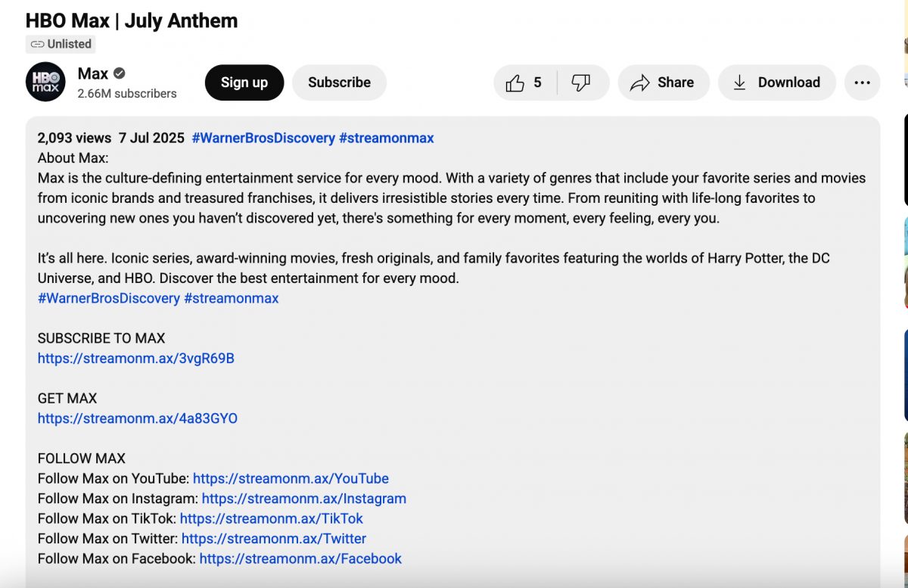Share this video
The width and height of the screenshot is (908, 588).
click(664, 82)
